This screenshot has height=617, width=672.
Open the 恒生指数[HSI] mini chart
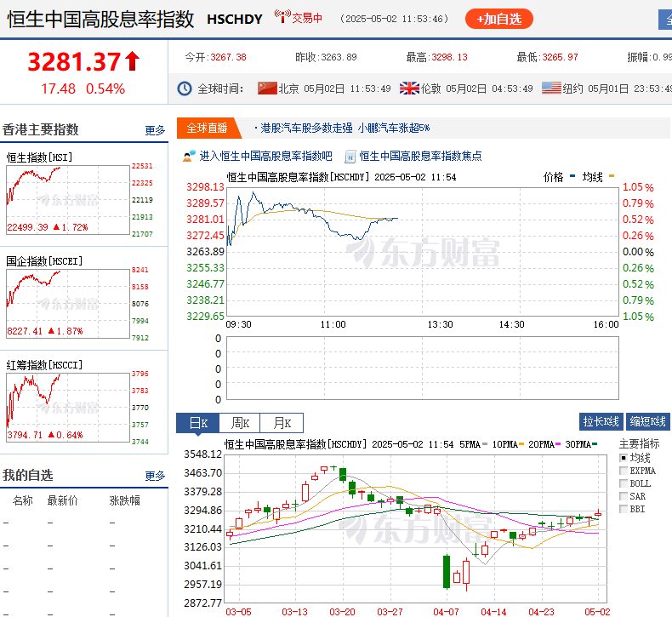point(68,200)
